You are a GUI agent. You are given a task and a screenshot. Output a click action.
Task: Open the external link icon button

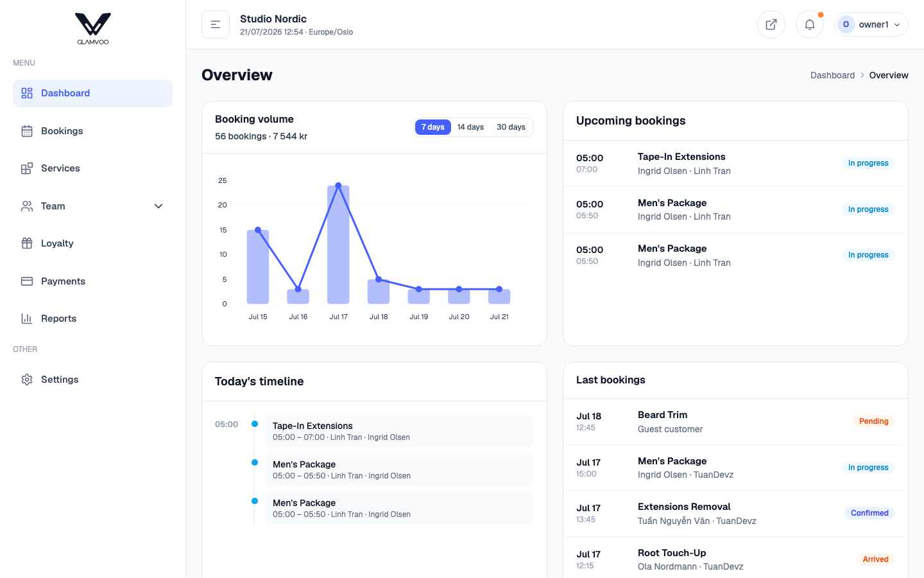tap(771, 24)
